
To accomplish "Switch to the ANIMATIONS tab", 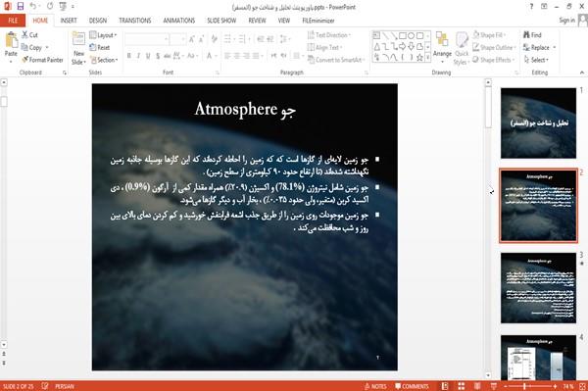I will click(x=179, y=21).
